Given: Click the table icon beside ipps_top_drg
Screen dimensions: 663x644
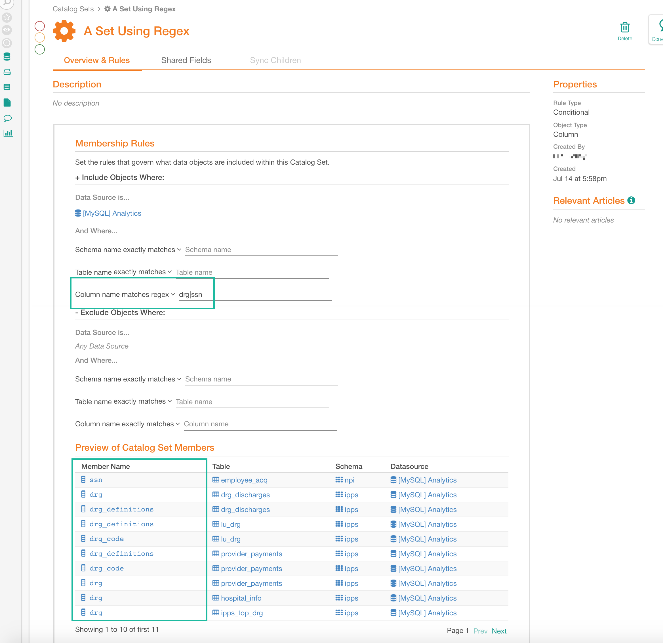Looking at the screenshot, I should tap(216, 612).
